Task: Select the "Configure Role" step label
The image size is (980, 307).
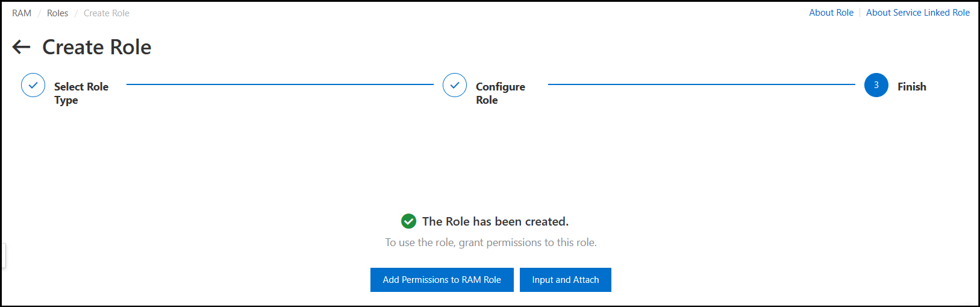Action: tap(500, 93)
